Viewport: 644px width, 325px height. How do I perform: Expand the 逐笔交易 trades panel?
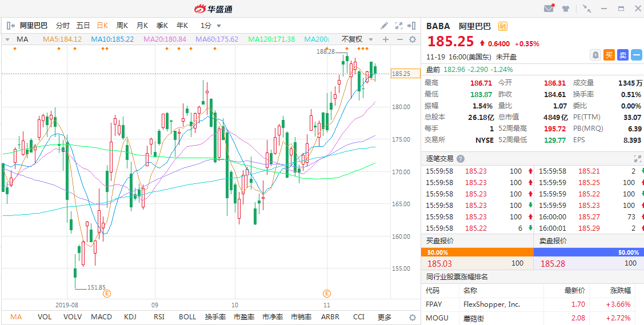638,159
